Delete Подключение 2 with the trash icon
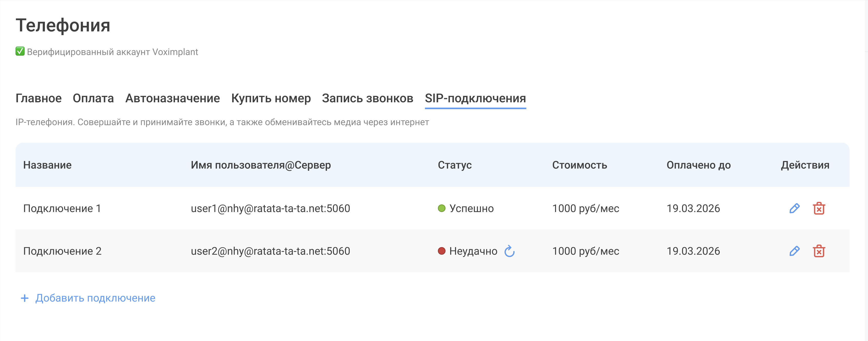868x341 pixels. coord(819,251)
